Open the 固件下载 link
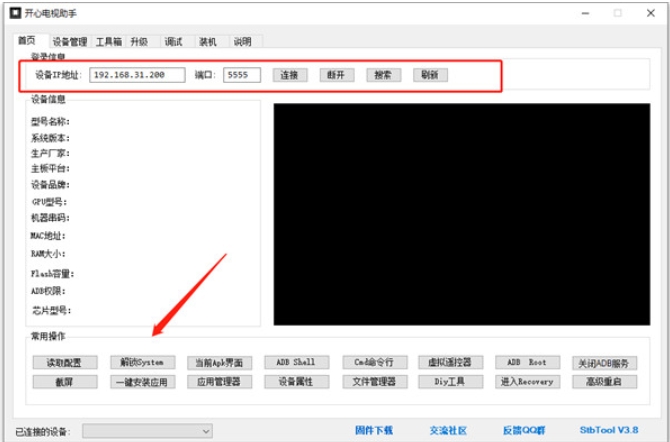Screen dimensions: 670x442 374,430
